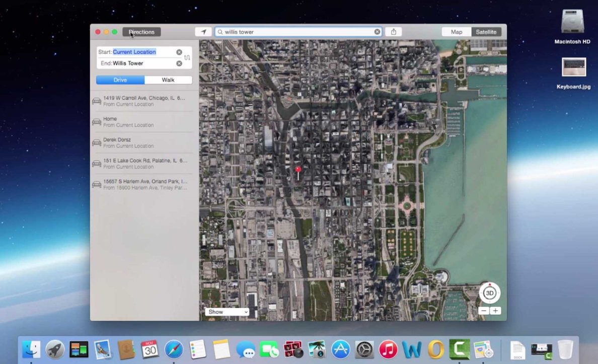Viewport: 598px width, 364px height.
Task: Zoom out with the minus button
Action: click(x=483, y=311)
